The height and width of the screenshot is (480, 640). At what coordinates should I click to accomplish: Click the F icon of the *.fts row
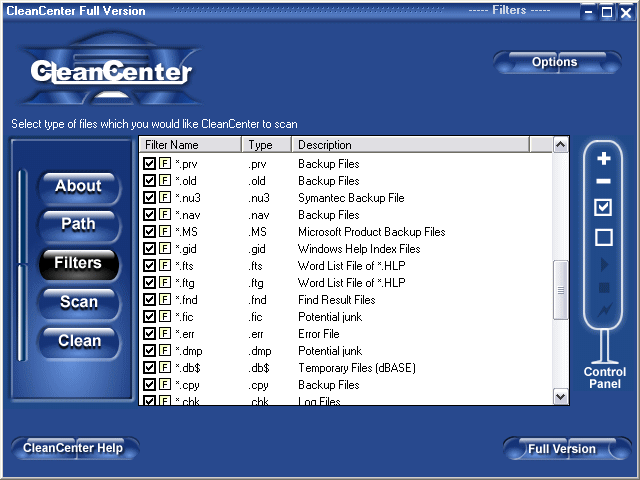click(165, 266)
